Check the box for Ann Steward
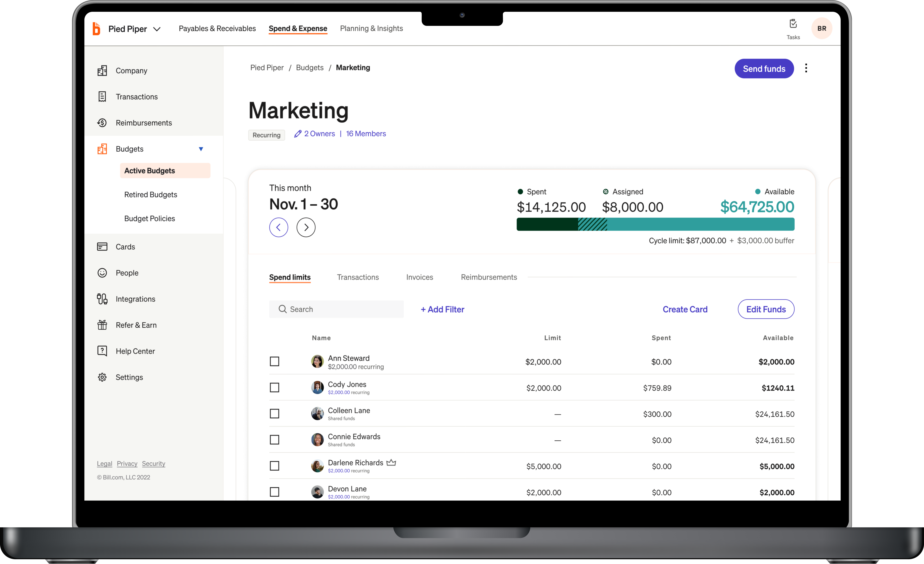This screenshot has height=564, width=924. coord(274,362)
